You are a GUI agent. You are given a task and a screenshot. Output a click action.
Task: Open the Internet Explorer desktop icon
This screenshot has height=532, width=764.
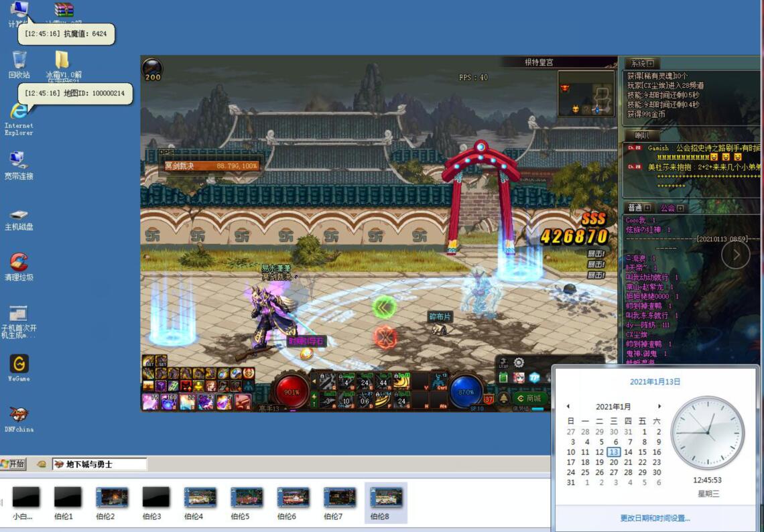tap(19, 120)
